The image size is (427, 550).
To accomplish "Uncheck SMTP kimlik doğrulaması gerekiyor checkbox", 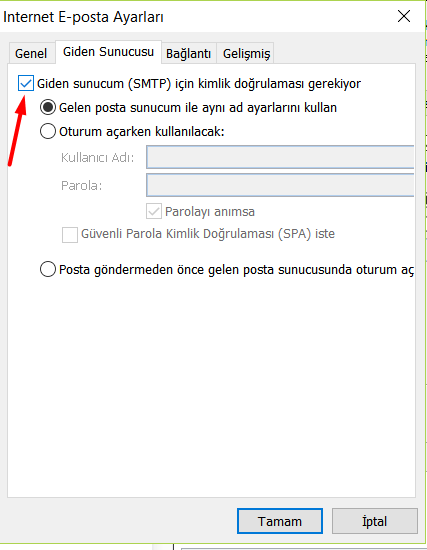I will (26, 83).
